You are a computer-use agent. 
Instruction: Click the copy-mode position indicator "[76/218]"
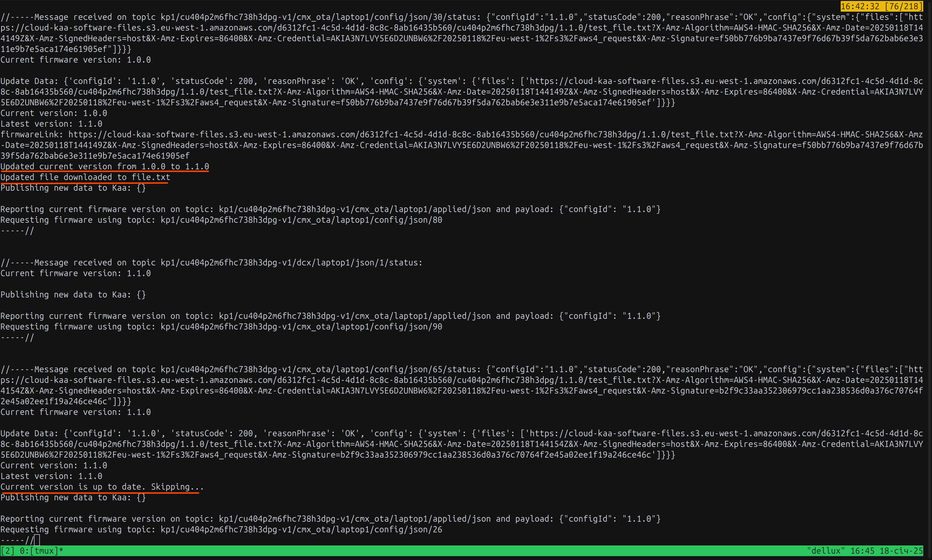click(903, 6)
